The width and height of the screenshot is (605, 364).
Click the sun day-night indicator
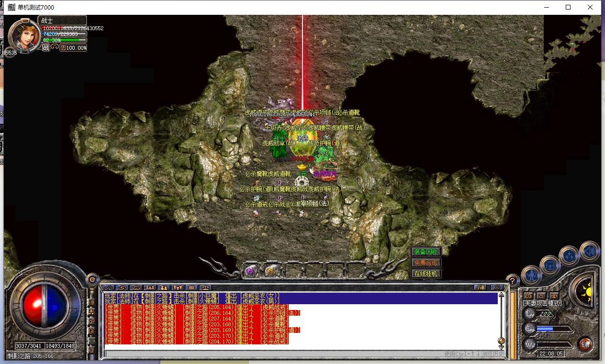click(585, 291)
